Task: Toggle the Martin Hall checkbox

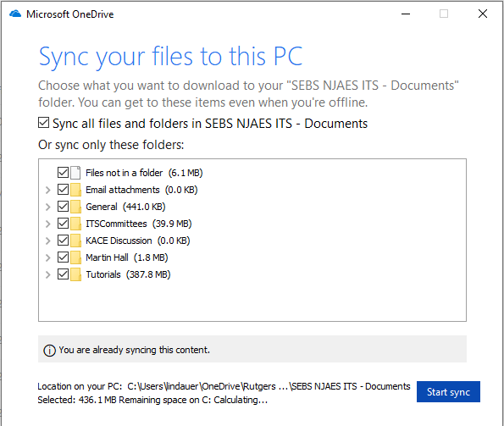Action: tap(63, 257)
